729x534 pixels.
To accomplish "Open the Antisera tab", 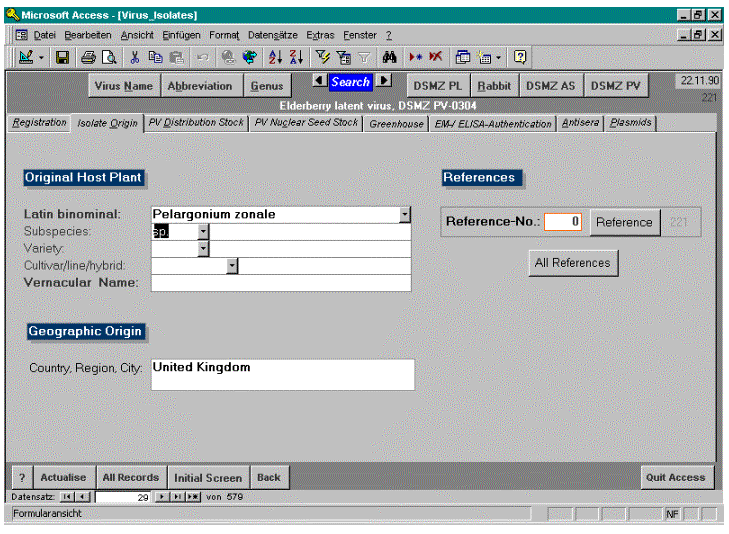I will (x=581, y=124).
